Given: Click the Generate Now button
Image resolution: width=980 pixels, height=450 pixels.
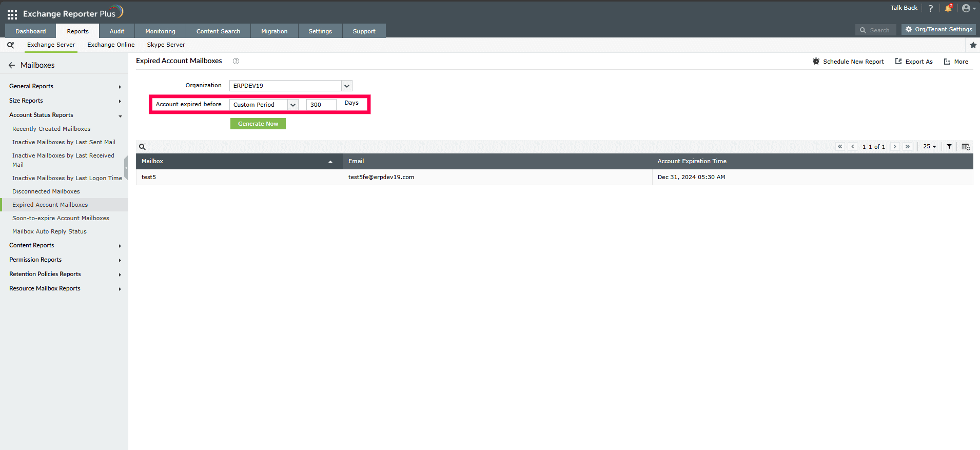Looking at the screenshot, I should pyautogui.click(x=258, y=124).
